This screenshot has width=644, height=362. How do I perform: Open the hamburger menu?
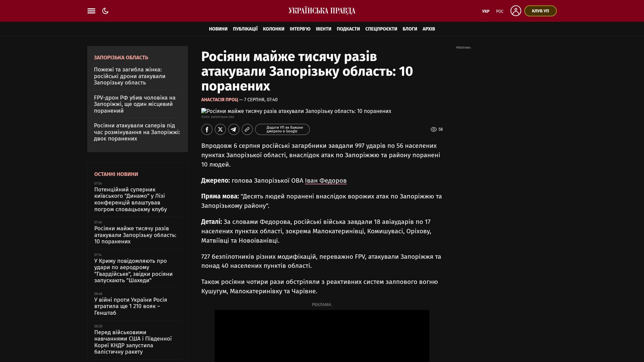click(x=91, y=11)
